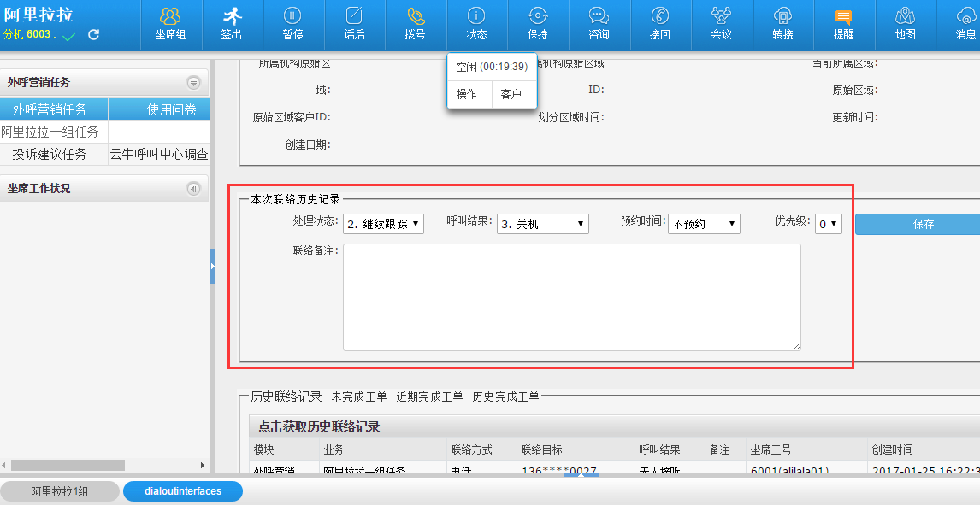Click the 客户 button in status popup
980x505 pixels.
(511, 94)
